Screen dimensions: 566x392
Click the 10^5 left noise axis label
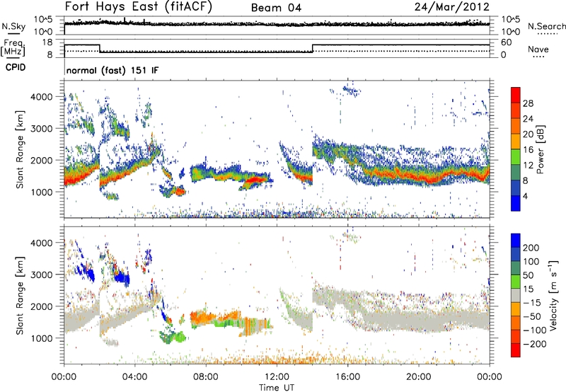click(x=42, y=20)
